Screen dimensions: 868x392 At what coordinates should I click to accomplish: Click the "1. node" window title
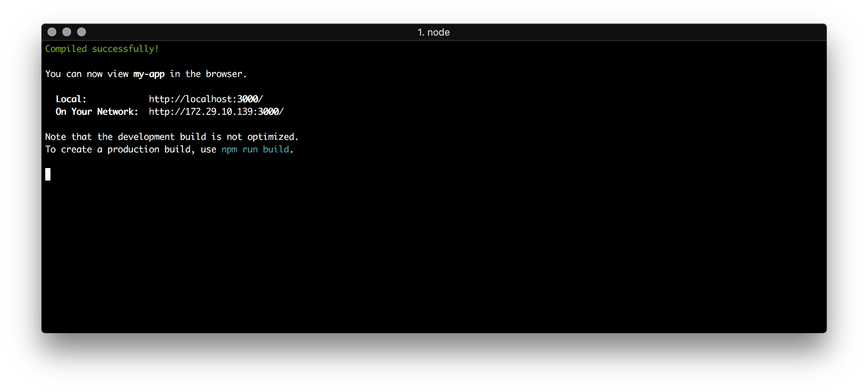[433, 33]
